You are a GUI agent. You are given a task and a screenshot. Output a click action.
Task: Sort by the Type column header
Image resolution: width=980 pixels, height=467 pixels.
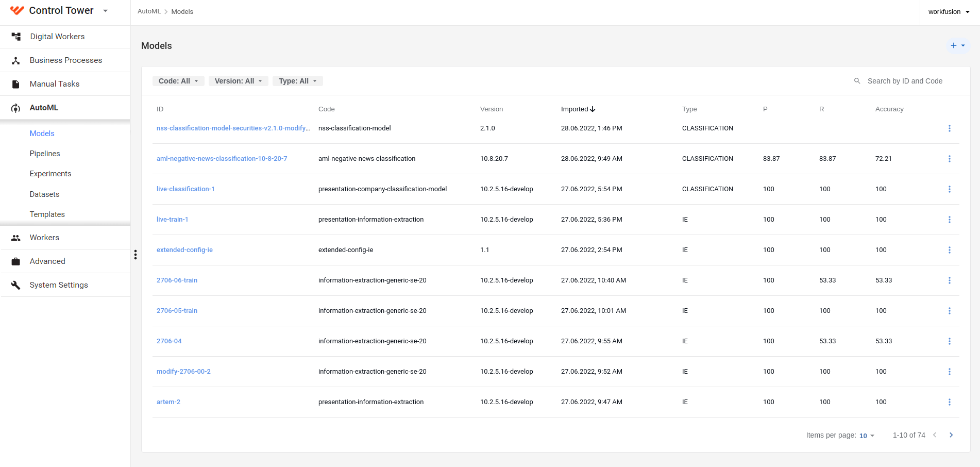coord(689,109)
